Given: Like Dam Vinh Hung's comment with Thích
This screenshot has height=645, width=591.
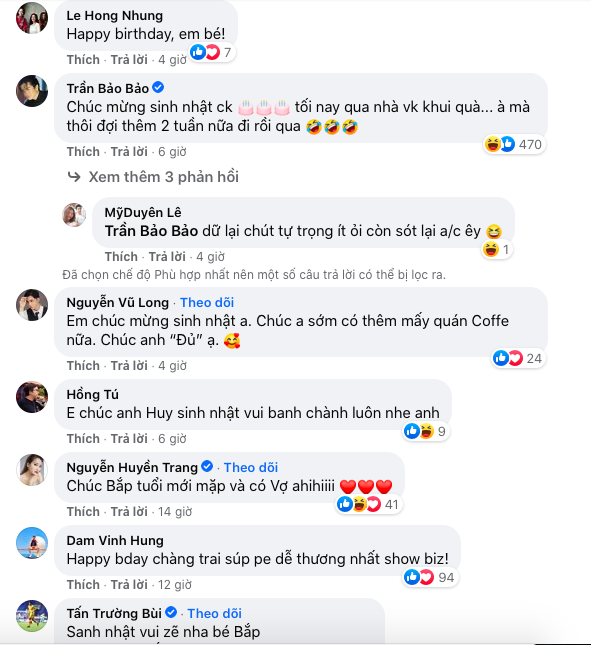Looking at the screenshot, I should pyautogui.click(x=83, y=585).
